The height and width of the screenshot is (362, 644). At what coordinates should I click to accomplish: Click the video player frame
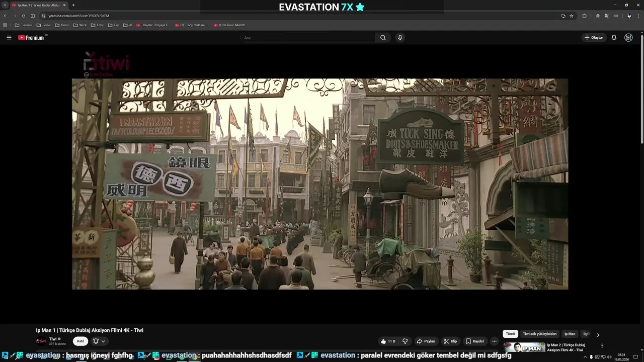tap(320, 184)
